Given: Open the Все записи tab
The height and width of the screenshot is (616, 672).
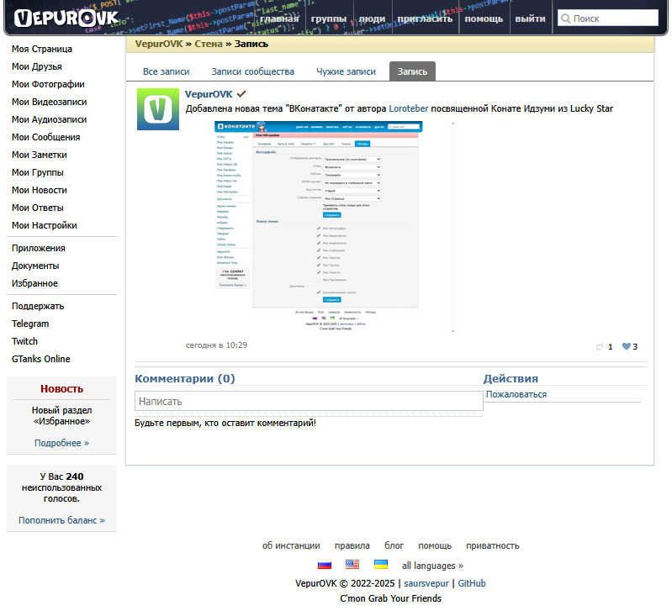Looking at the screenshot, I should click(167, 71).
